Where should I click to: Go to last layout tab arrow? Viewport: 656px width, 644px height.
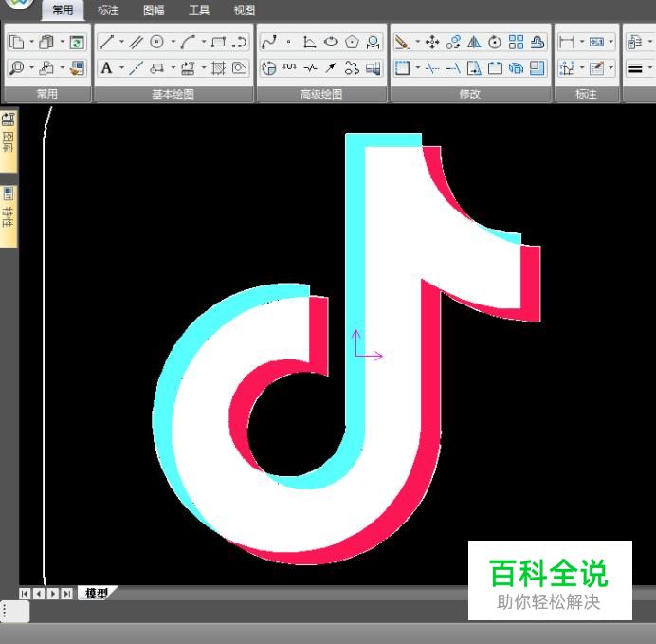(x=67, y=594)
